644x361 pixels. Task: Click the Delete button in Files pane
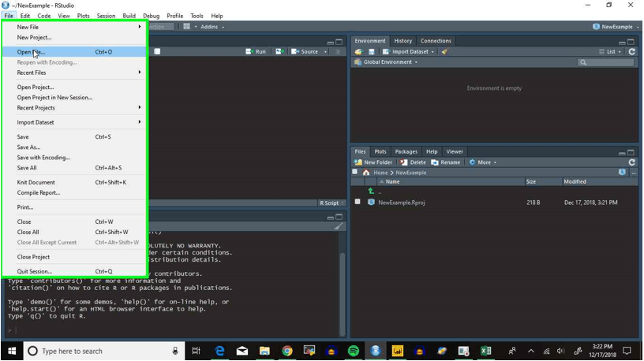coord(414,162)
